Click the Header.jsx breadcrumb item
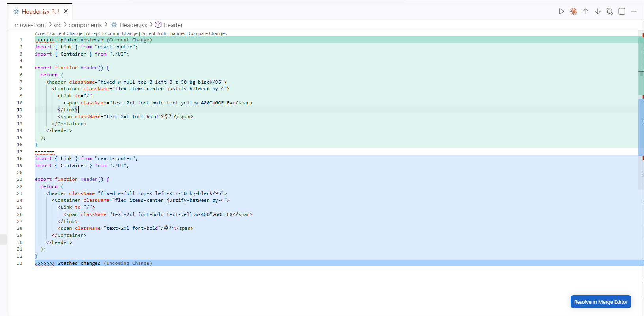This screenshot has width=644, height=316. click(133, 25)
